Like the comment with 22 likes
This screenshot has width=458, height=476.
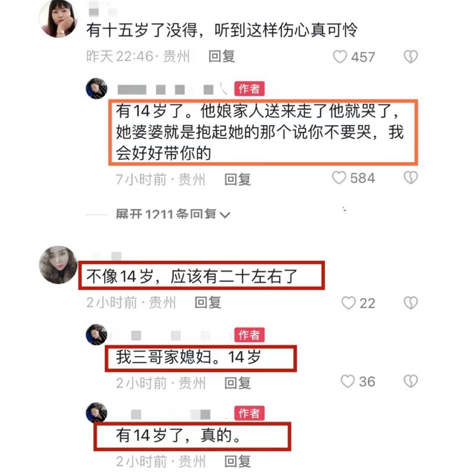click(x=348, y=303)
